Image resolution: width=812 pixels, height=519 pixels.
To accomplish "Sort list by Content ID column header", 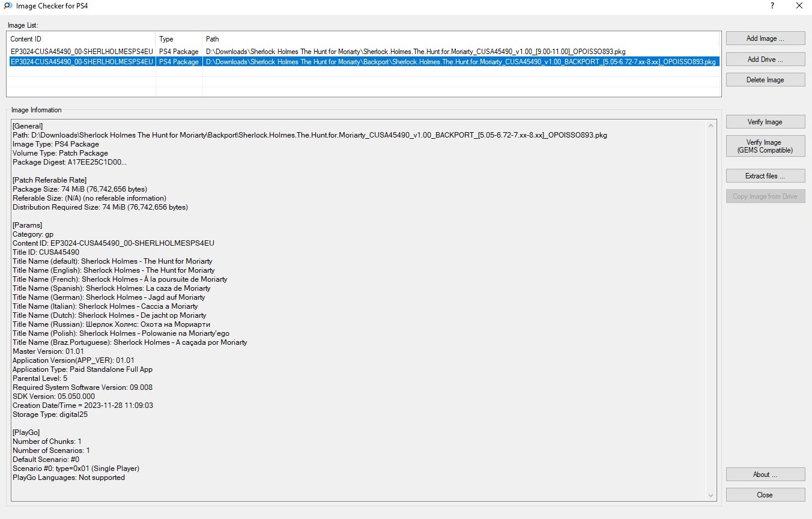I will click(x=81, y=39).
